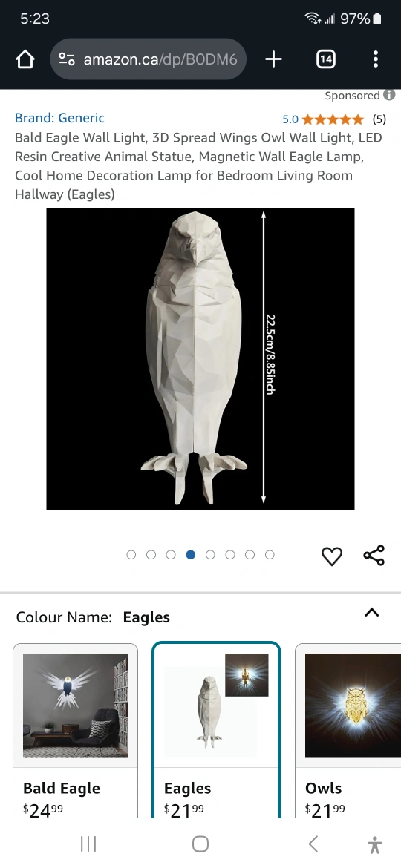
Task: Select the last image carousel dot
Action: pyautogui.click(x=270, y=555)
